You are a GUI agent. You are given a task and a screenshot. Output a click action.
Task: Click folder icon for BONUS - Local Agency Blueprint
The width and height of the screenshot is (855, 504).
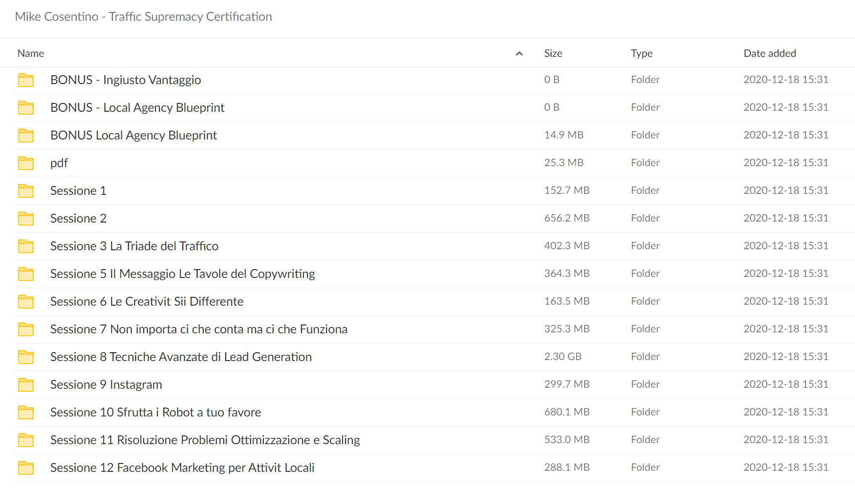coord(26,108)
